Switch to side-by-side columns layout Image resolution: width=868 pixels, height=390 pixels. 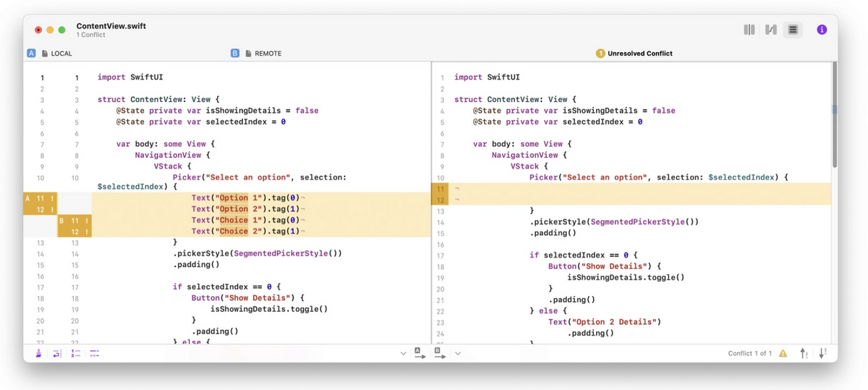749,30
